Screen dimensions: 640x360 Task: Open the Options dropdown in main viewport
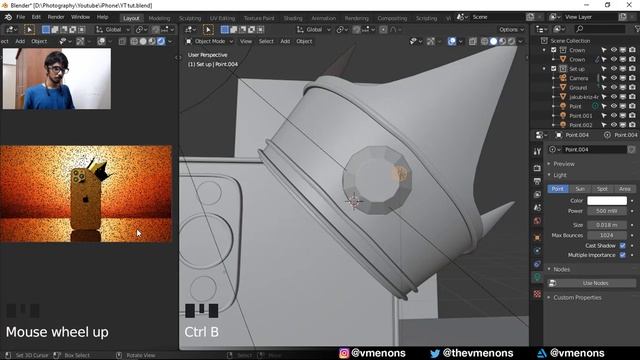(x=511, y=29)
